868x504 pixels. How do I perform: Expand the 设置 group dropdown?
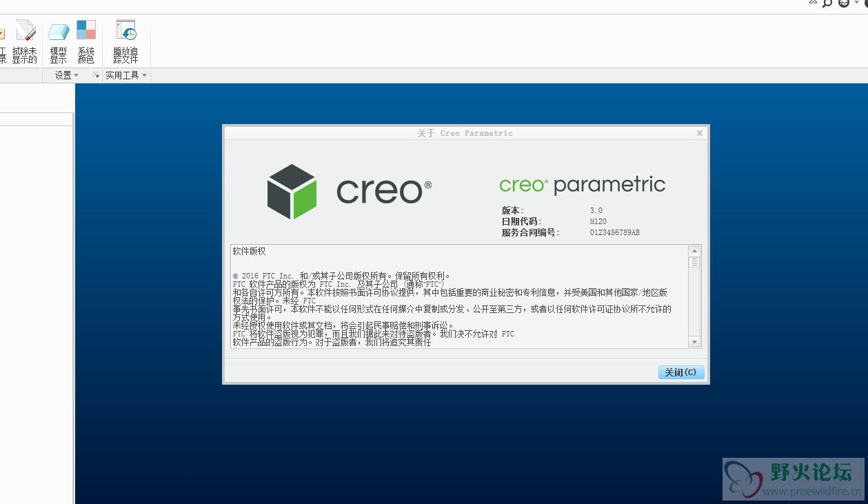pos(67,75)
